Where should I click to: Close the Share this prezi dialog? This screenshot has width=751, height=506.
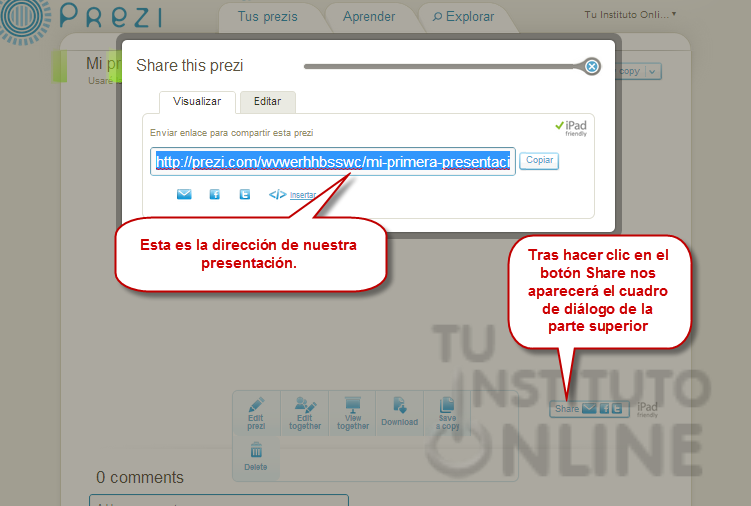click(x=592, y=67)
